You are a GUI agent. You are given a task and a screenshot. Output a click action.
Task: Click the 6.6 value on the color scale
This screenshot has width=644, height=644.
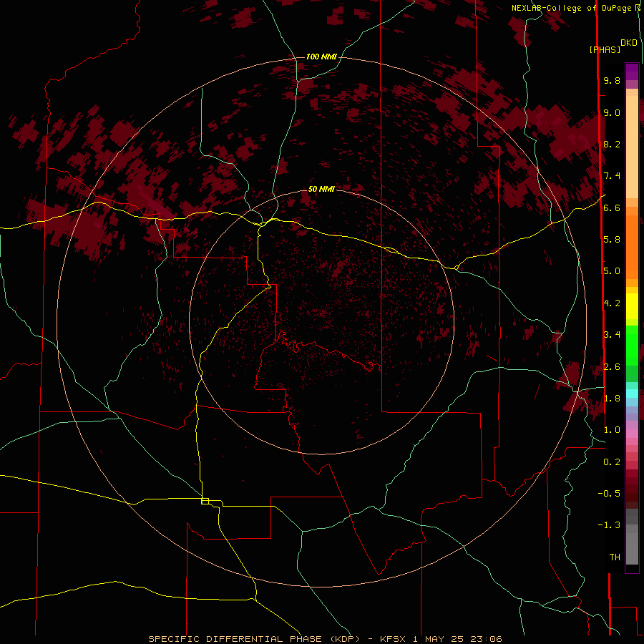(612, 208)
